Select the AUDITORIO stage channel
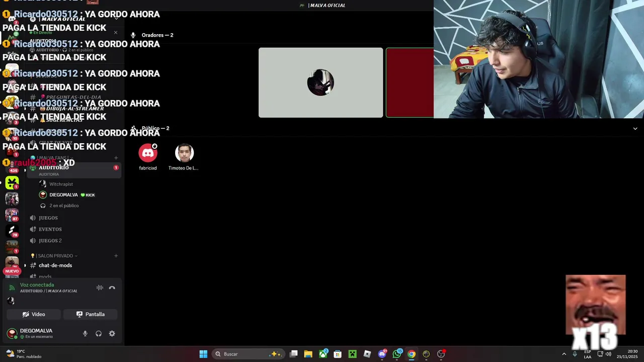644x362 pixels. pos(73,170)
